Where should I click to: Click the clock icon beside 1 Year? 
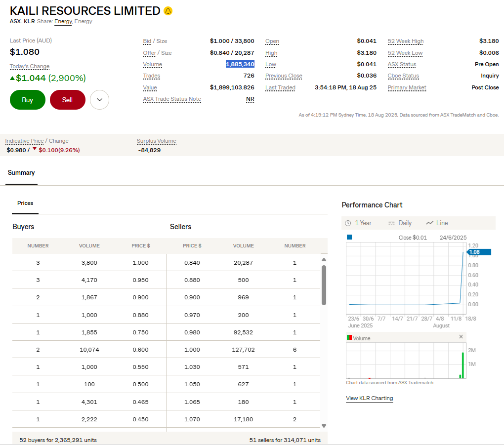pyautogui.click(x=348, y=223)
